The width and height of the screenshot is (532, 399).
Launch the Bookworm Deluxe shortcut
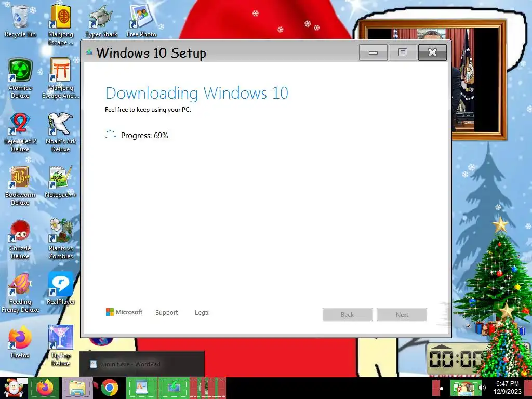[x=20, y=185]
